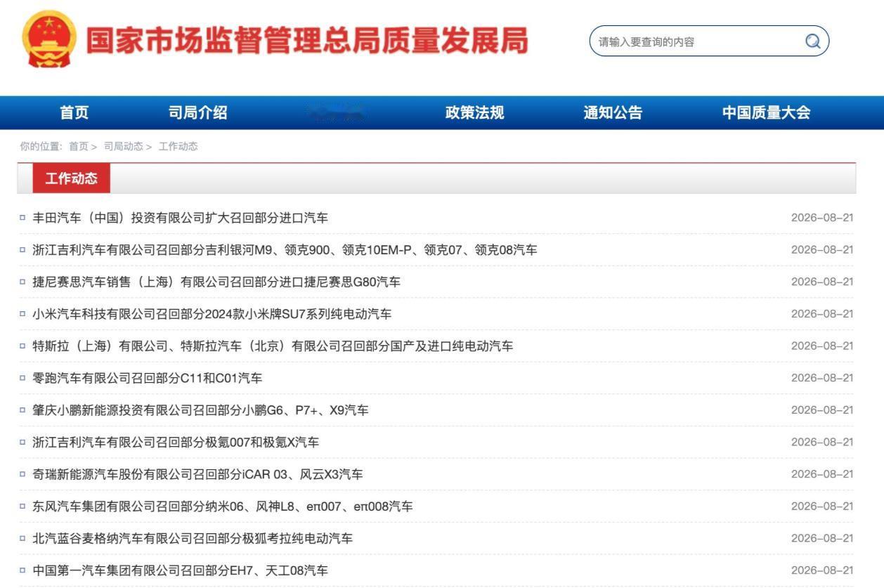Click the date beside the 丰田汽车 article

click(822, 218)
